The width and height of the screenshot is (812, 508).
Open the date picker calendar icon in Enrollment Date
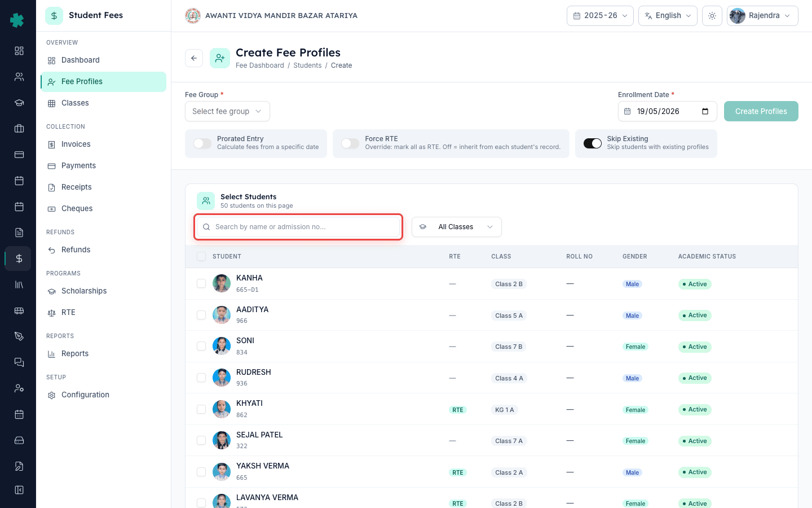705,111
